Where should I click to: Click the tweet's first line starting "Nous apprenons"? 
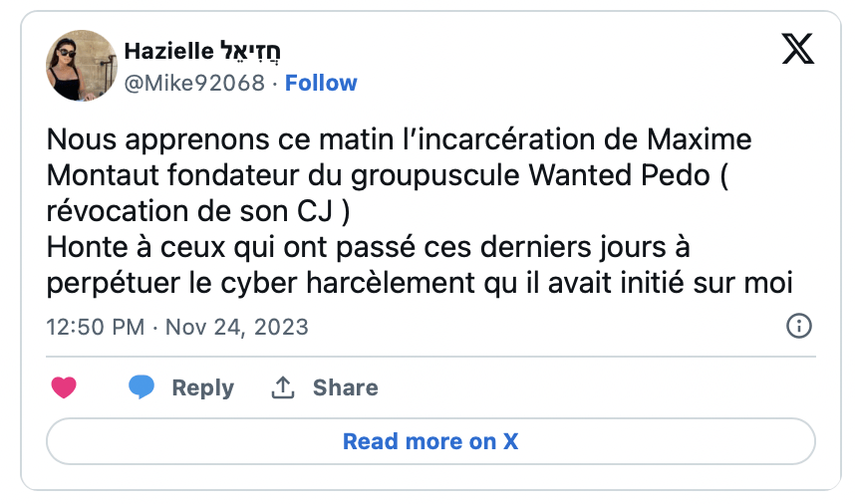tap(399, 138)
